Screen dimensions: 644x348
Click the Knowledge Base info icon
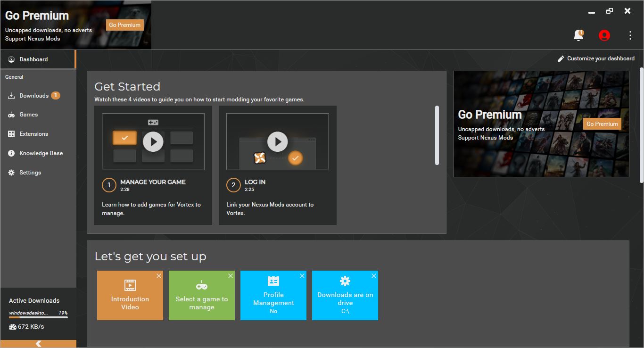(x=11, y=153)
